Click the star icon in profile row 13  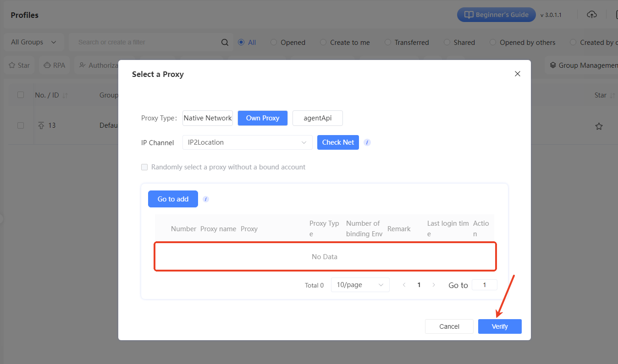(599, 126)
